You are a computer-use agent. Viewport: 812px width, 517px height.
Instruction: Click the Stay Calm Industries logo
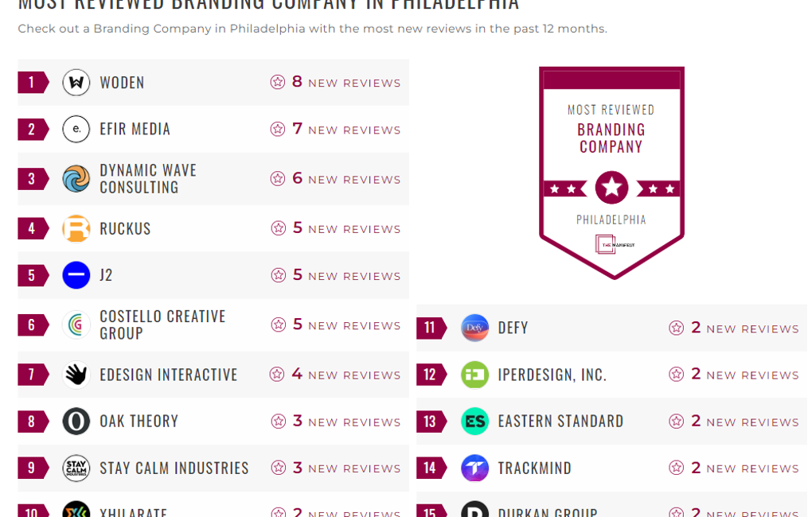[x=76, y=468]
